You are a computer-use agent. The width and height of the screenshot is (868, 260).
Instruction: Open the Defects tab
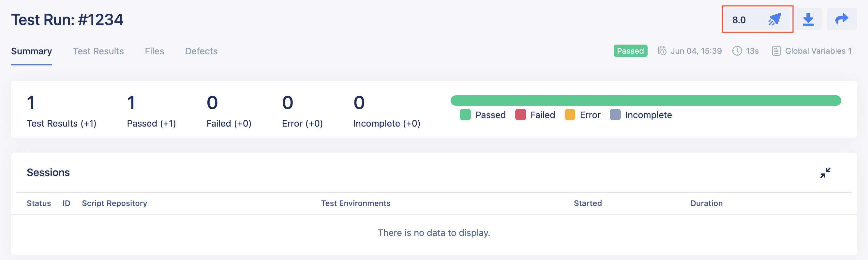point(201,51)
